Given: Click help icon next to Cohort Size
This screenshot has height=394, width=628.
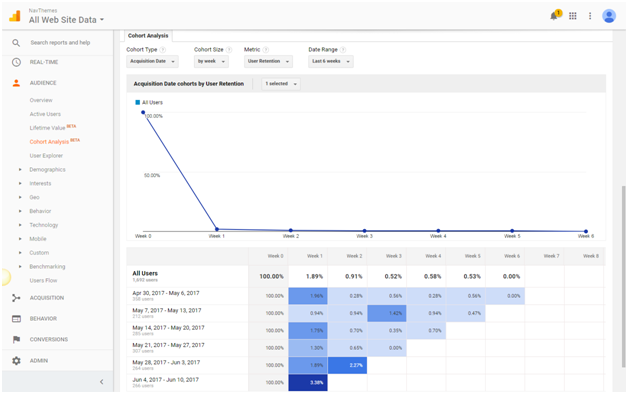Looking at the screenshot, I should pos(229,50).
